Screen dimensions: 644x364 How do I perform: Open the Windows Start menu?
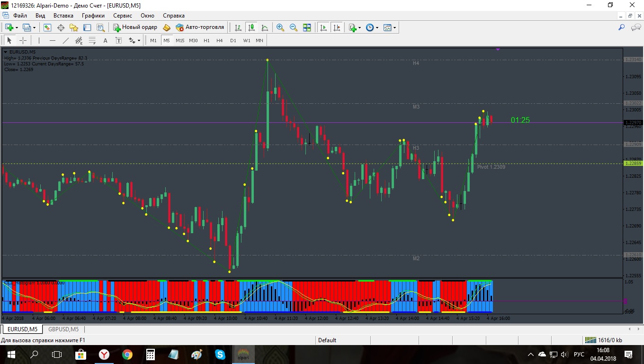(11, 354)
